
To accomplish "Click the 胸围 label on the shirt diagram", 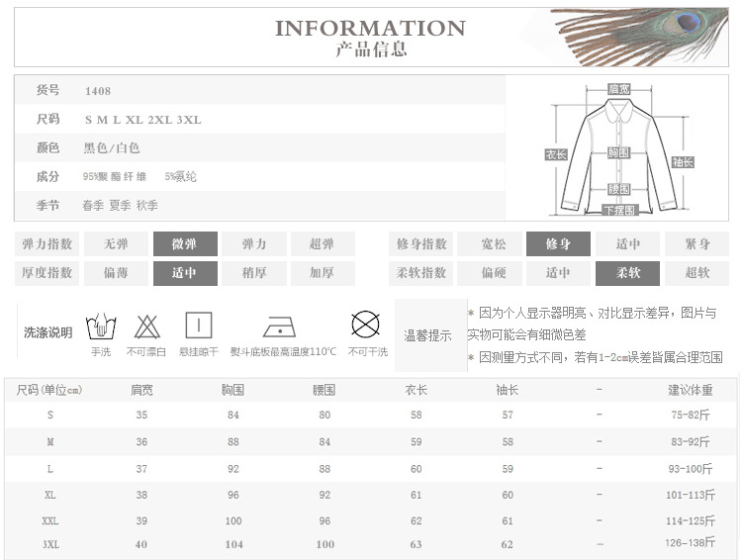I will (618, 152).
